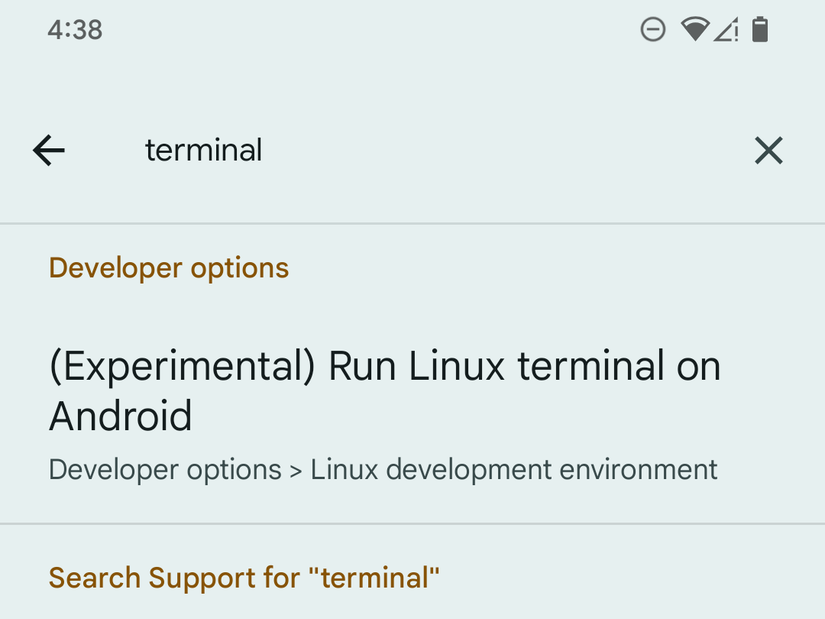Return to the previous Settings screen via back arrow
The height and width of the screenshot is (619, 825).
click(48, 150)
